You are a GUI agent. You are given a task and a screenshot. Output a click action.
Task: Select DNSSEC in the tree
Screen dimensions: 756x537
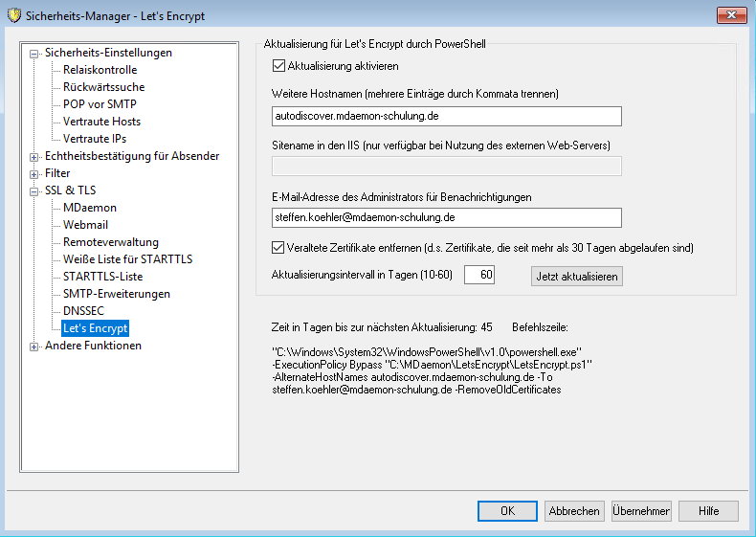click(x=84, y=311)
